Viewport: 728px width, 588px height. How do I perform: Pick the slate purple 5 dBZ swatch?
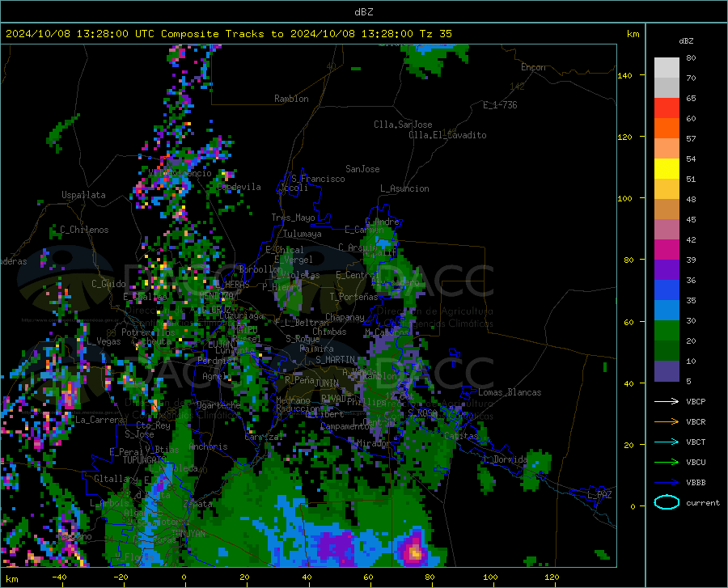click(x=667, y=371)
